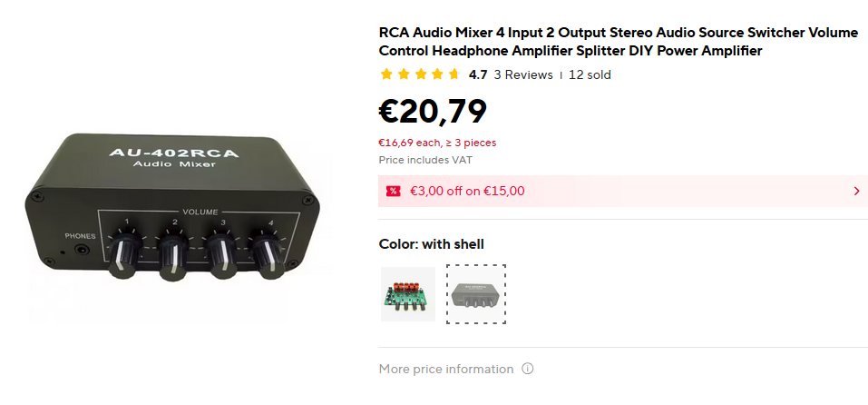Screen dimensions: 868x405
Task: Click the €20,79 price
Action: [433, 111]
